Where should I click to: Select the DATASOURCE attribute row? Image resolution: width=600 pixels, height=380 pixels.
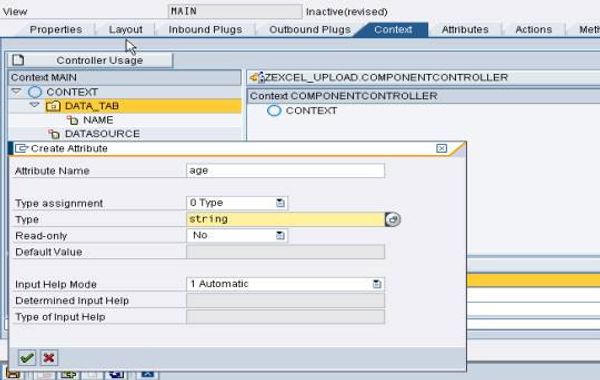click(102, 134)
